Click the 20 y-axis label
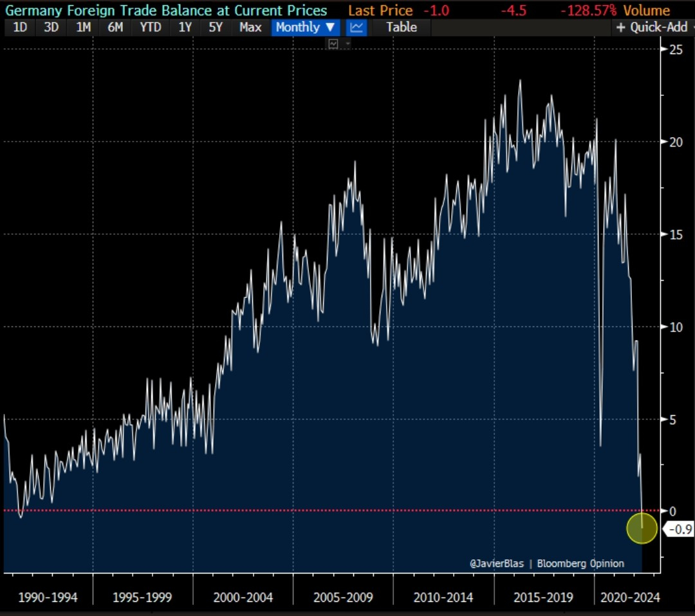Viewport: 695px width, 616px height. (x=676, y=142)
